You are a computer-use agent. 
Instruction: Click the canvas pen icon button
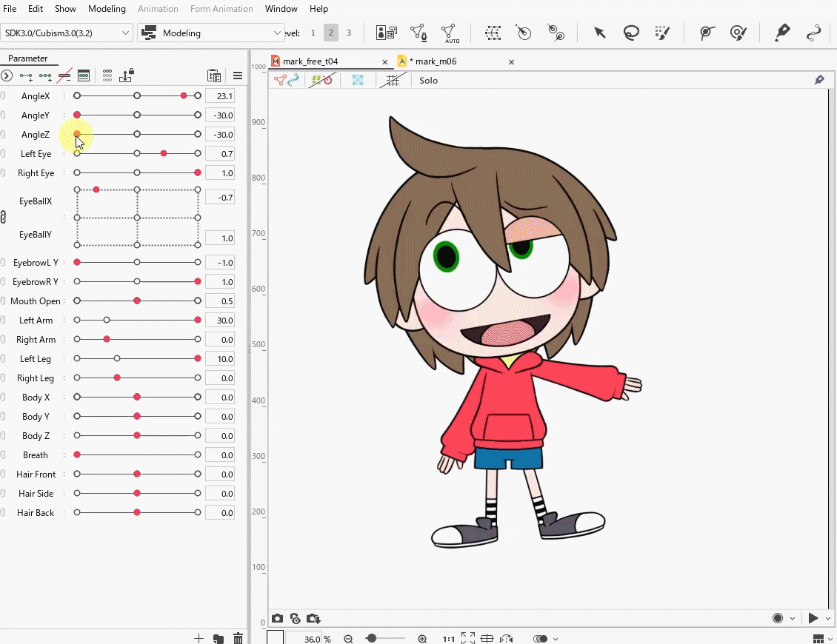click(x=819, y=80)
